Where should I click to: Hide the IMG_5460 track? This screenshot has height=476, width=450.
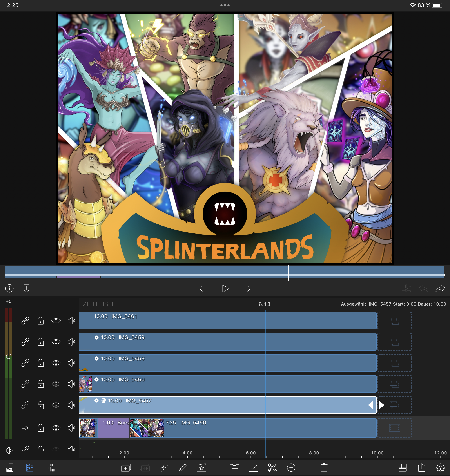56,384
